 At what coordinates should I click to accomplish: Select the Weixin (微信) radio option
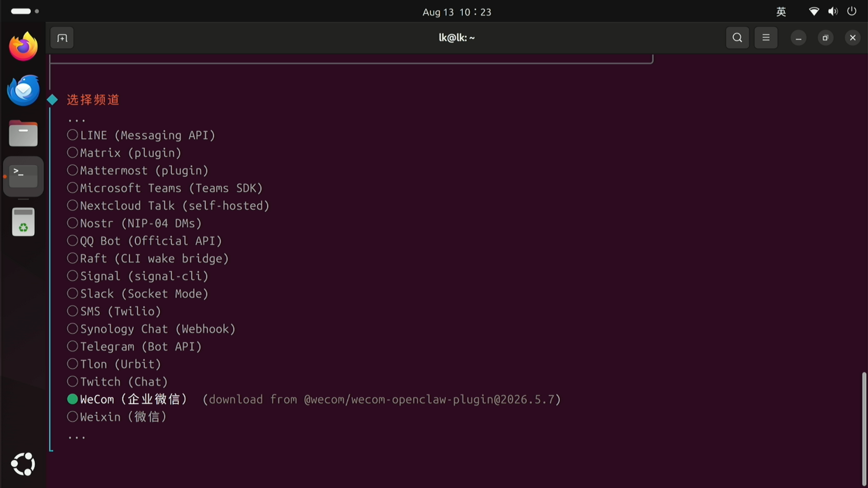(117, 417)
